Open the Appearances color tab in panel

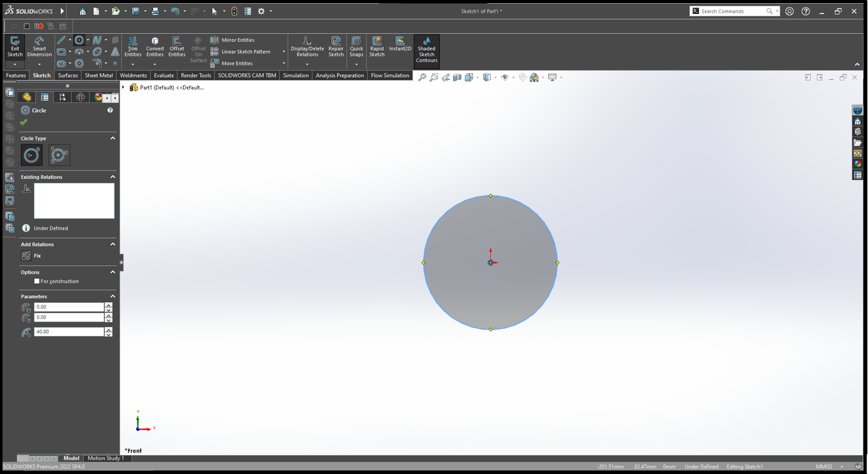(98, 97)
